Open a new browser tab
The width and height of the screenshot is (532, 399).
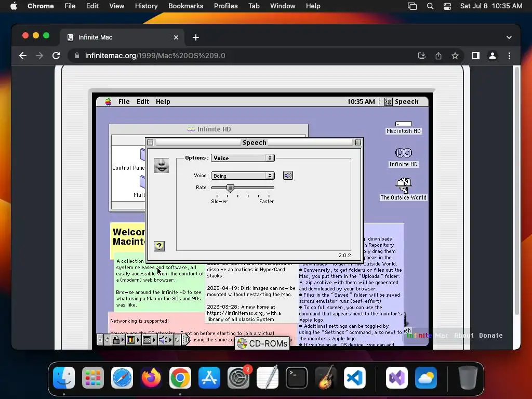tap(196, 37)
